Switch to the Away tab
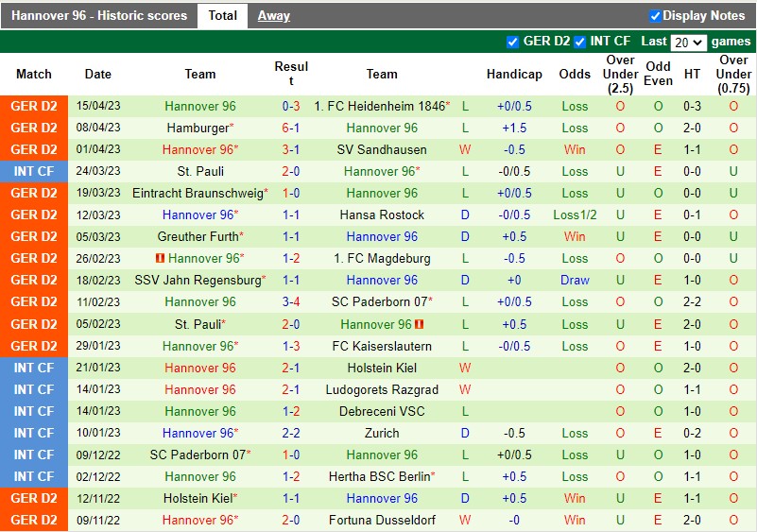 point(273,15)
